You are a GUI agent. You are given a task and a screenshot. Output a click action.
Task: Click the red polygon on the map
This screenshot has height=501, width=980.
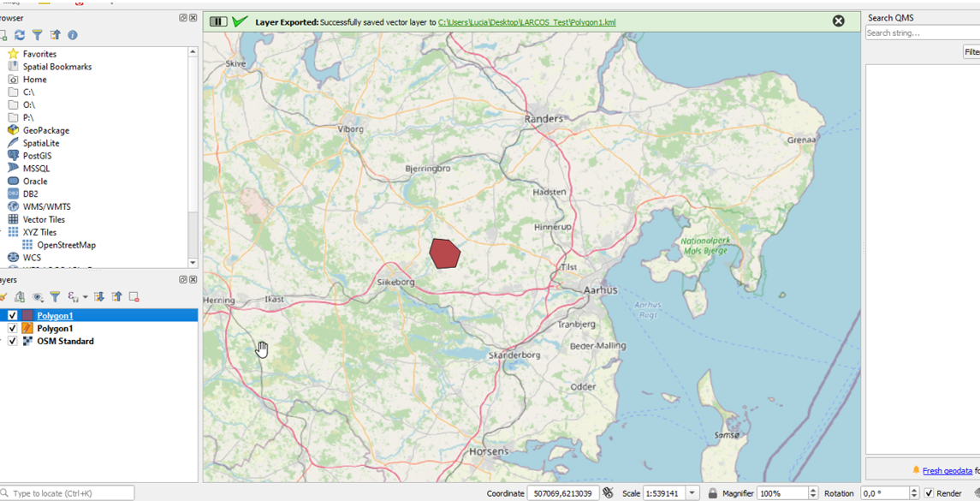[444, 253]
